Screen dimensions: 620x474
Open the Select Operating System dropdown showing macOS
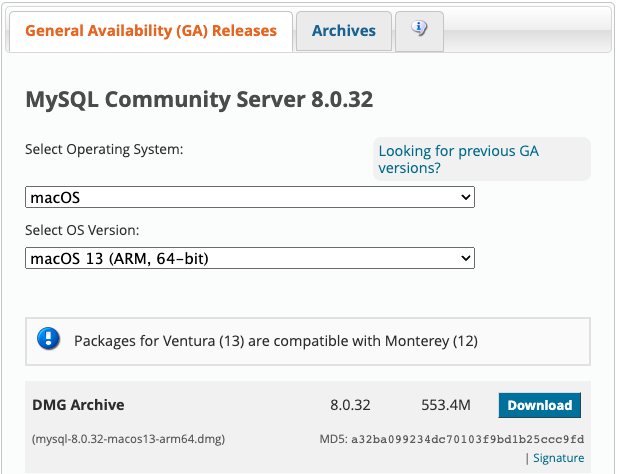250,197
